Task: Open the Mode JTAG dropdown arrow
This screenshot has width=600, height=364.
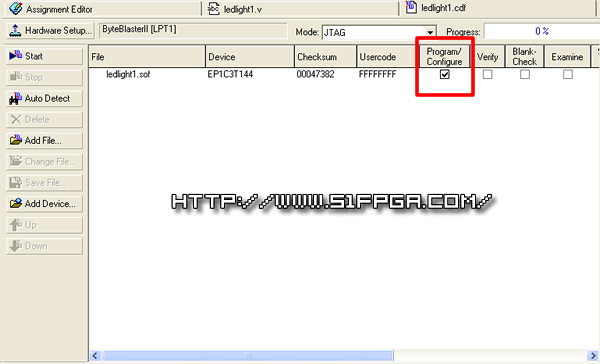Action: [430, 32]
